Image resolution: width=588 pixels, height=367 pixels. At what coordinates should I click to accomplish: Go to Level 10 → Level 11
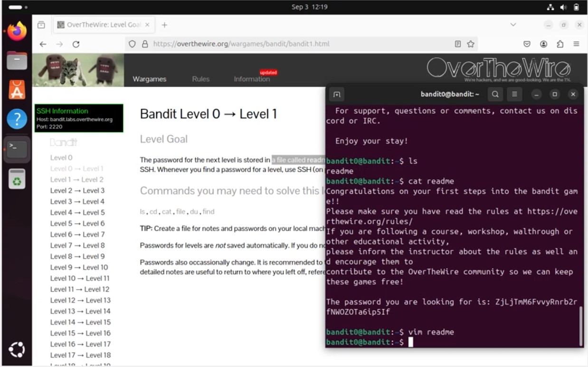point(80,278)
